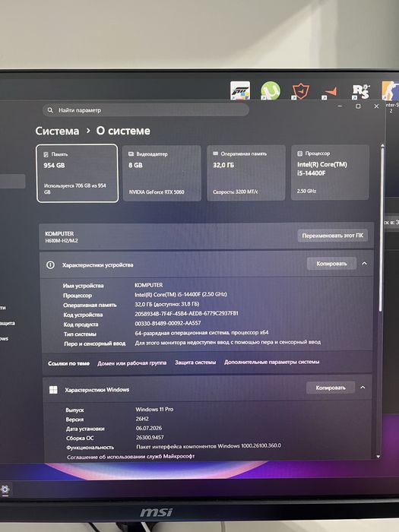Open the Процессор i5-14400F card
Screen dimensions: 399x532
(x=330, y=173)
